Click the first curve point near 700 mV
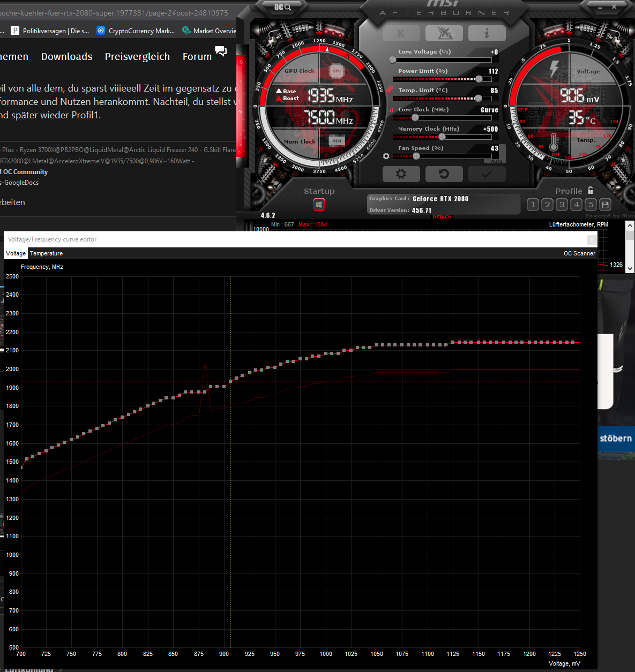This screenshot has width=635, height=672. [x=21, y=467]
